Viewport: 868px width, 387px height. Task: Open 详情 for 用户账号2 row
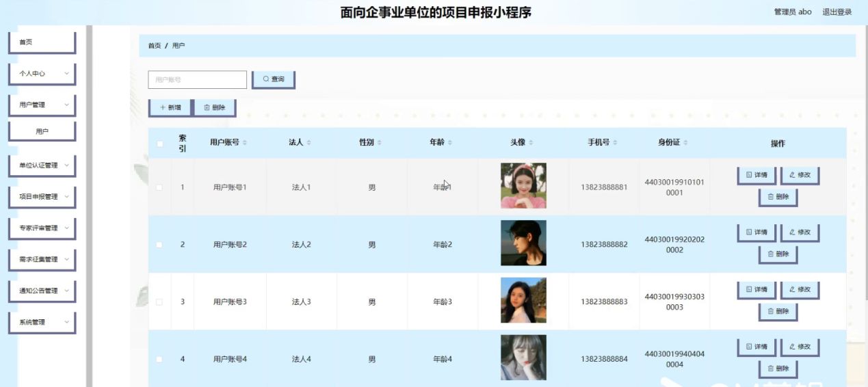pyautogui.click(x=757, y=232)
